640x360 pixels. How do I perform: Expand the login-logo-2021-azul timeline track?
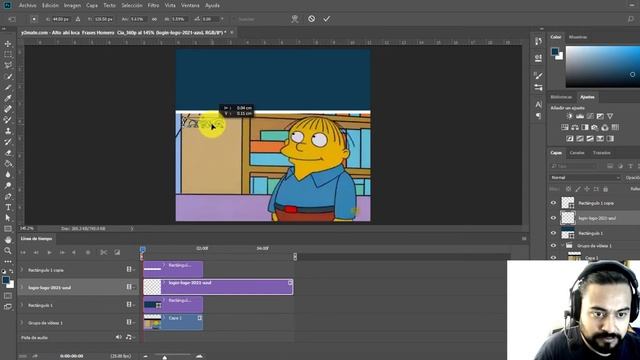coord(22,287)
